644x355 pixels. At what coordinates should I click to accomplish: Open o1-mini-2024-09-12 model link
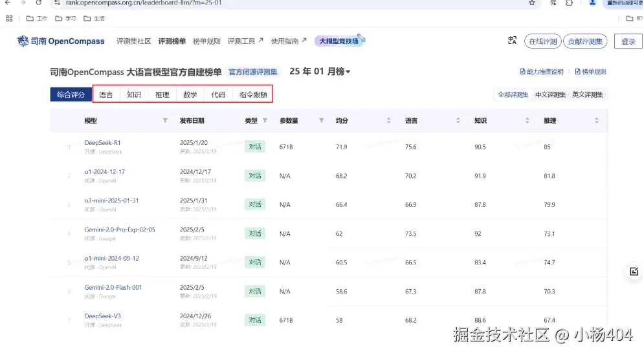(112, 258)
